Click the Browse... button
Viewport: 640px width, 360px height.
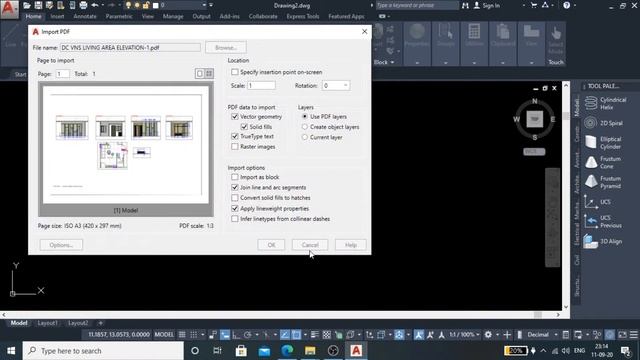(x=226, y=47)
